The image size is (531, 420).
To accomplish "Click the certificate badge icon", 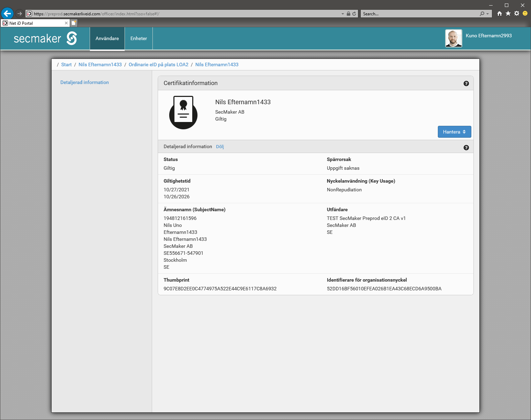I will coord(183,113).
